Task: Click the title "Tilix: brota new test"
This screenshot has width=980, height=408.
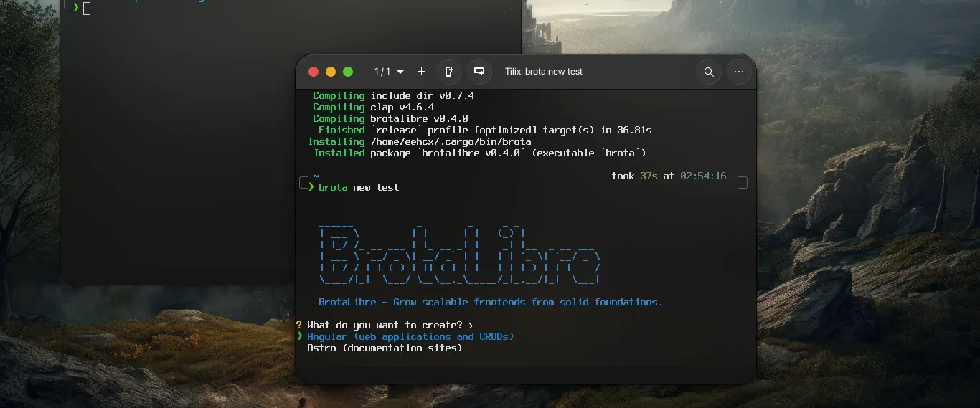Action: coord(544,72)
